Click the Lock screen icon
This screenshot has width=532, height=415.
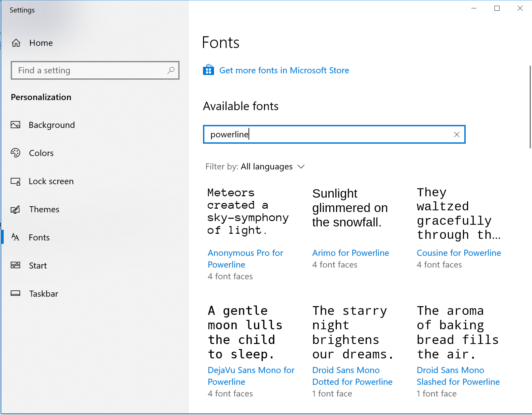(15, 181)
